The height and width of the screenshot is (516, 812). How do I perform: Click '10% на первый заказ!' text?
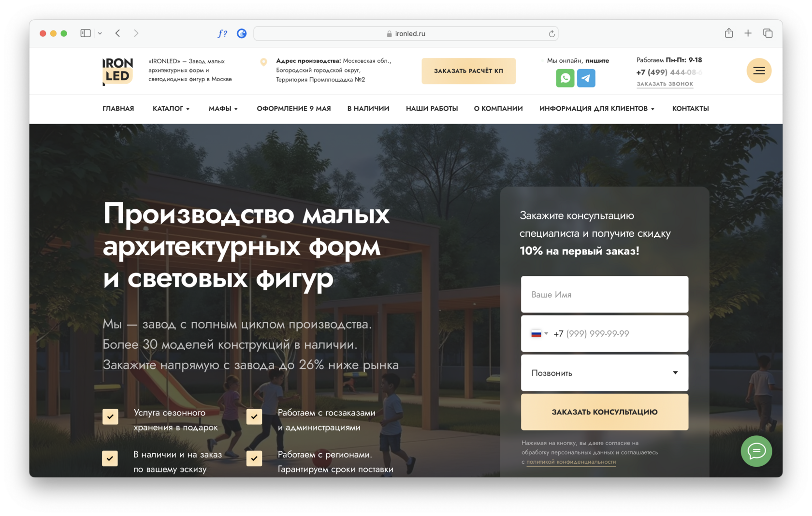click(x=580, y=251)
